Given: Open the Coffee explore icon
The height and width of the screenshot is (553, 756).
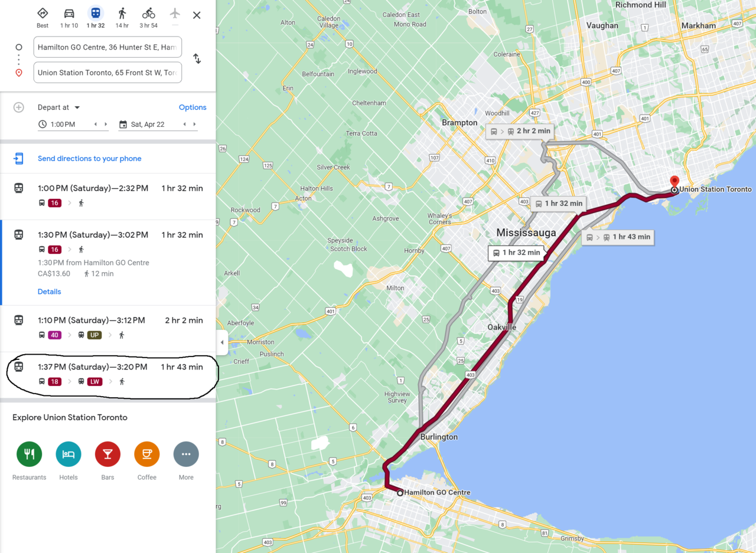Looking at the screenshot, I should point(147,454).
